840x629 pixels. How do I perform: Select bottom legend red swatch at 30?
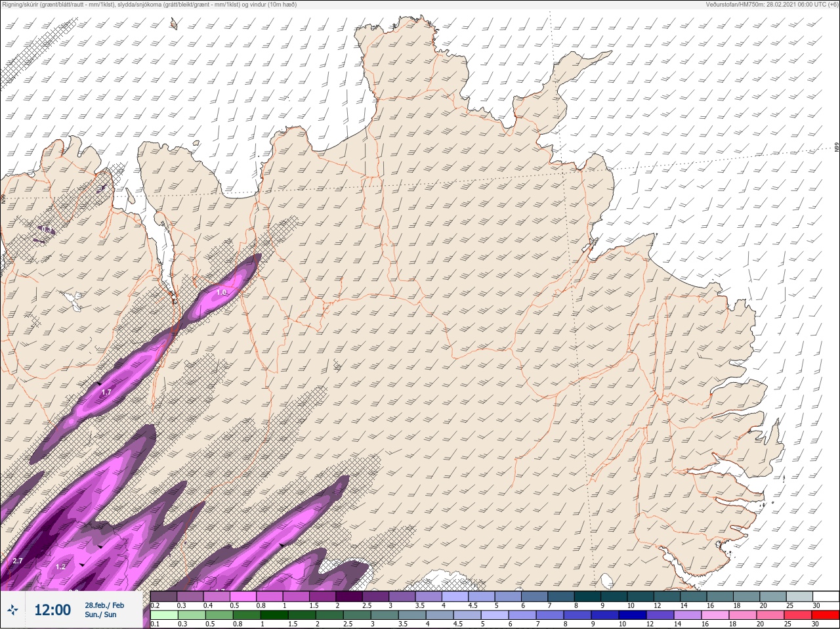coord(826,615)
